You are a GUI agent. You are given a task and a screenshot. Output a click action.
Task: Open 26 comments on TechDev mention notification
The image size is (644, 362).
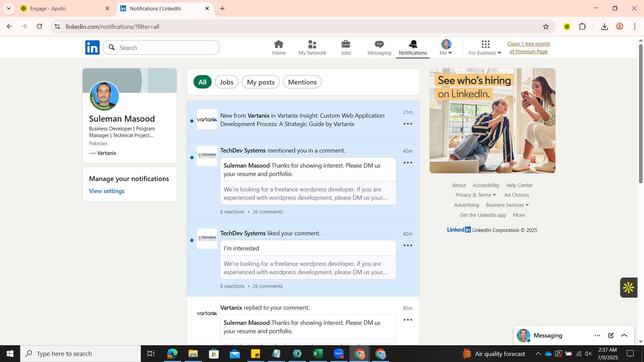(267, 212)
